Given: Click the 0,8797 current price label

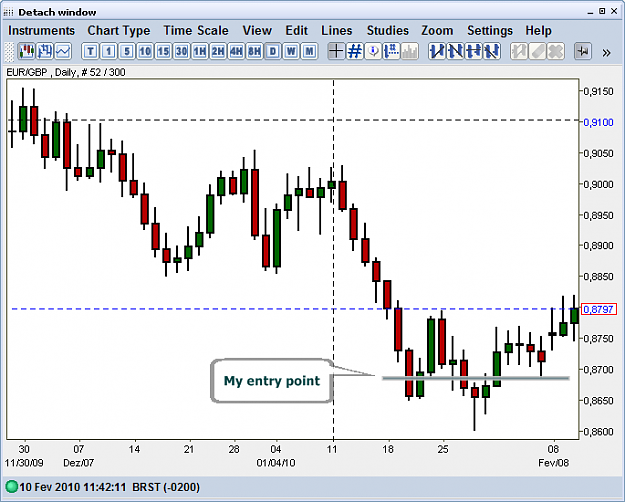Looking at the screenshot, I should click(599, 309).
